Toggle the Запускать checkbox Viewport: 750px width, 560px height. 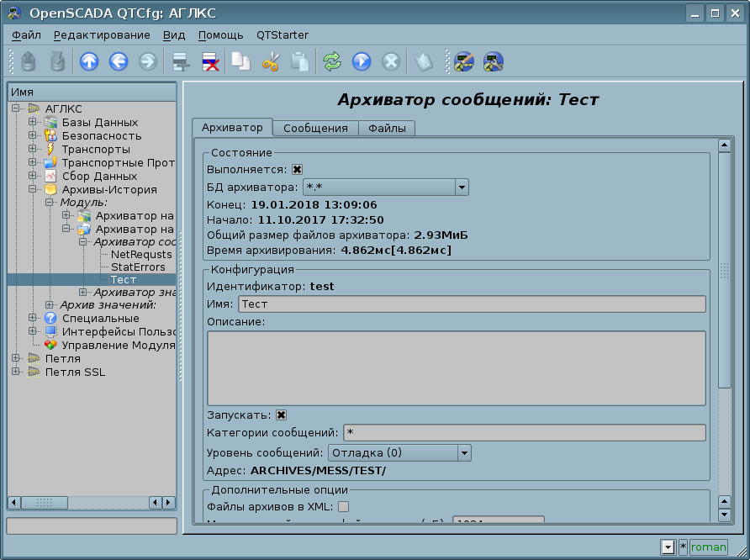pyautogui.click(x=281, y=415)
